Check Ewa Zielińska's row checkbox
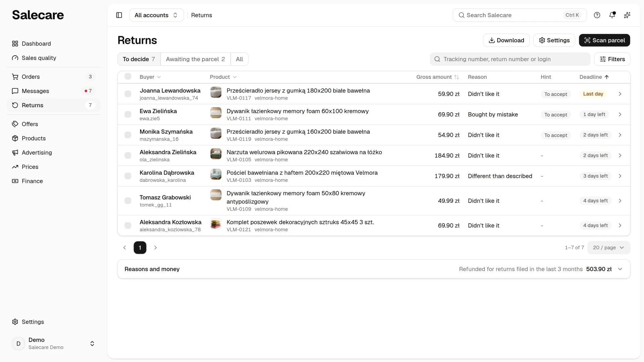644x362 pixels. coord(128,115)
